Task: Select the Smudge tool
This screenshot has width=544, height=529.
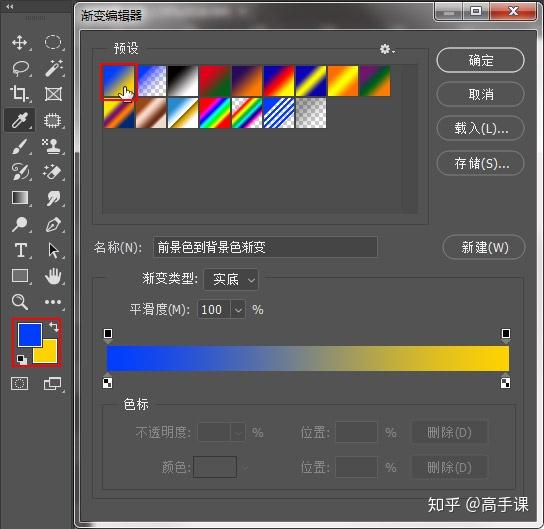Action: (x=53, y=198)
